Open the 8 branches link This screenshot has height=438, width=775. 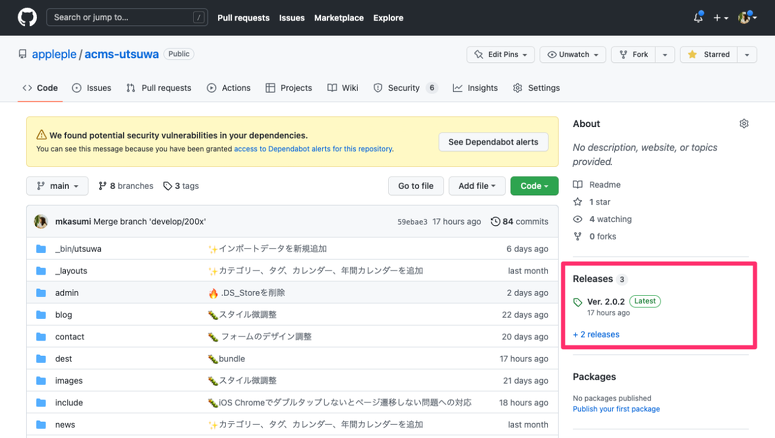click(x=126, y=186)
